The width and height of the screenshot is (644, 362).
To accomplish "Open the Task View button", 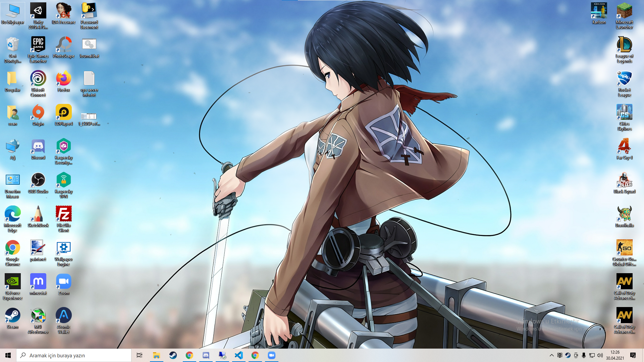I will coord(140,355).
